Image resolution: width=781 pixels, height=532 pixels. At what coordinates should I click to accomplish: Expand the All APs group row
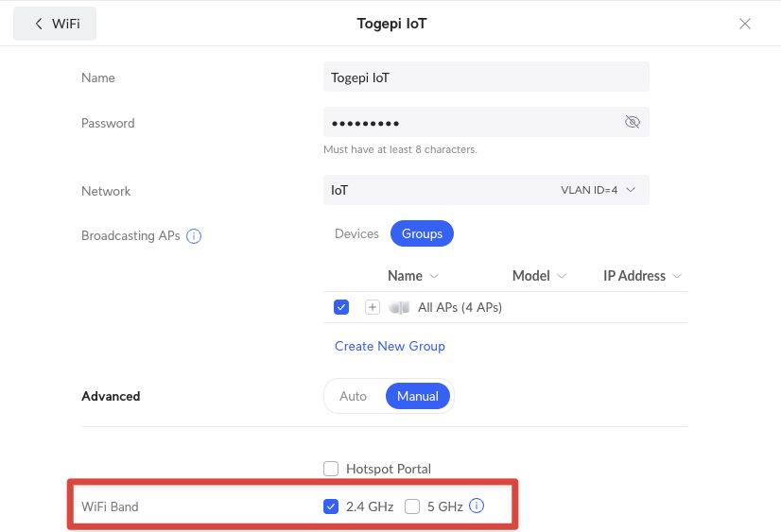tap(373, 307)
